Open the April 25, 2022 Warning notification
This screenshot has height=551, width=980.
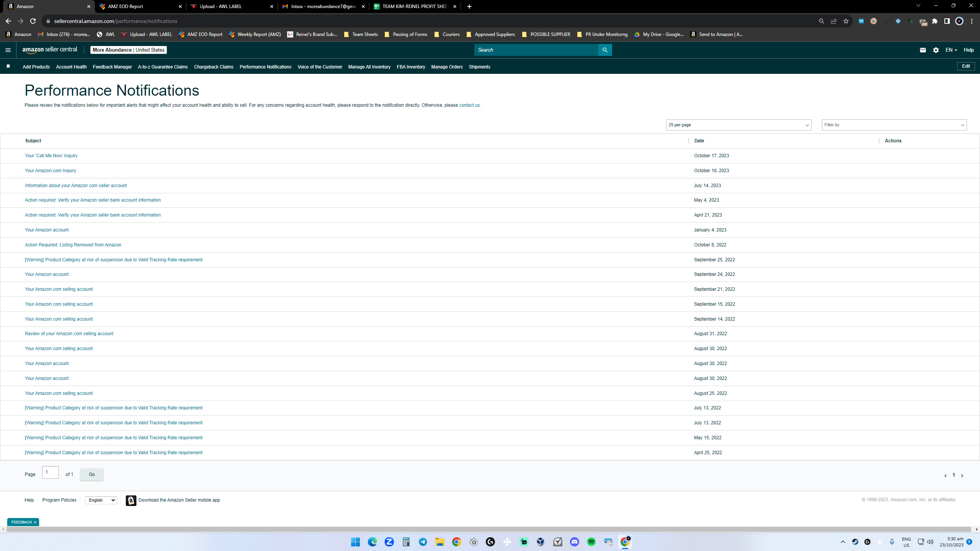(114, 453)
